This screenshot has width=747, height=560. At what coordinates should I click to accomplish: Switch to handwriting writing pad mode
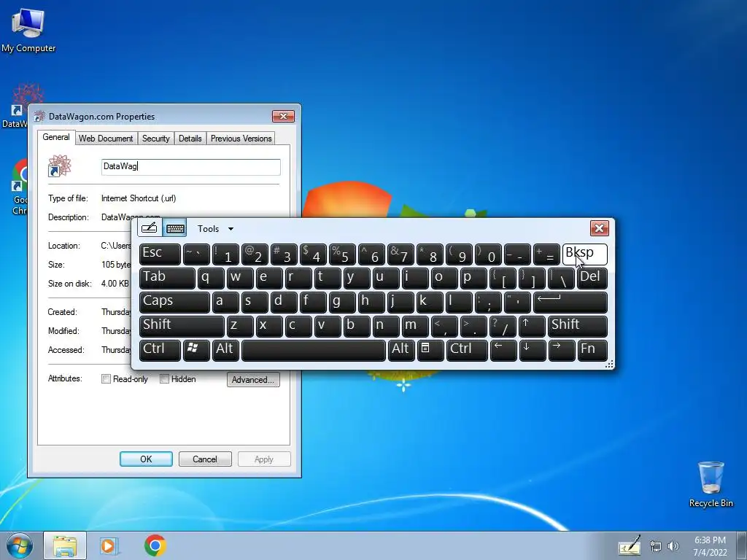coord(149,227)
